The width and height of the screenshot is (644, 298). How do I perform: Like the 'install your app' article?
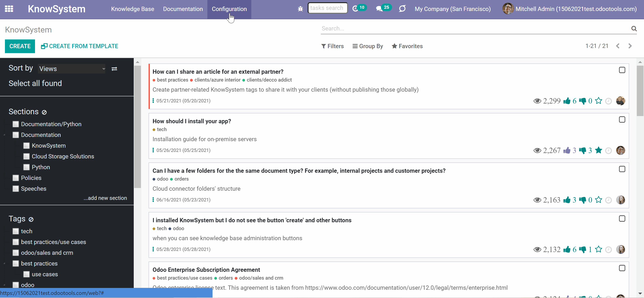[567, 150]
